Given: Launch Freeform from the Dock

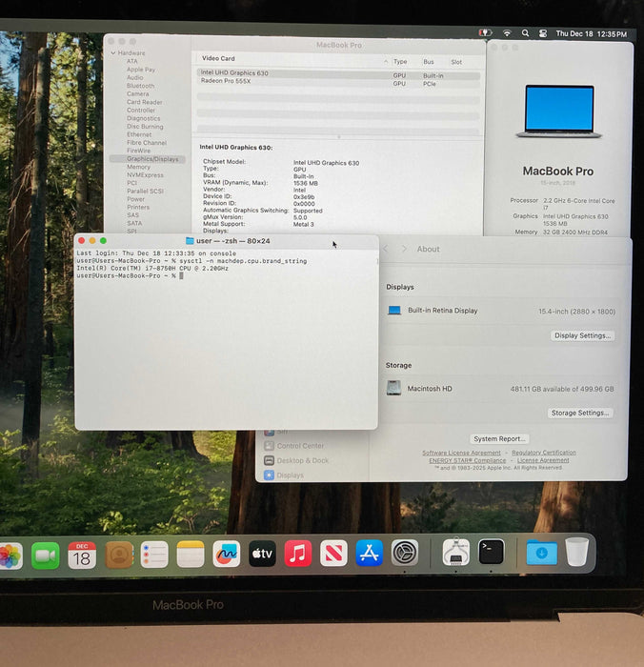Looking at the screenshot, I should click(x=227, y=554).
